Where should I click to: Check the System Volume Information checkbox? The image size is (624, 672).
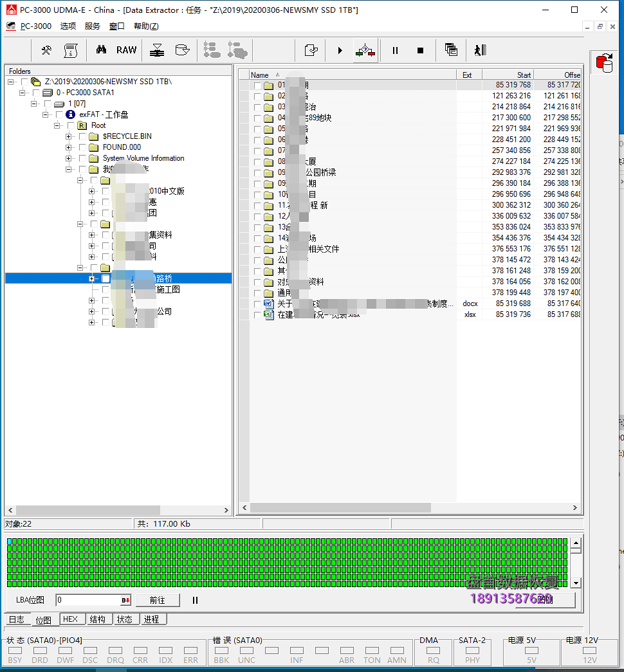click(82, 159)
